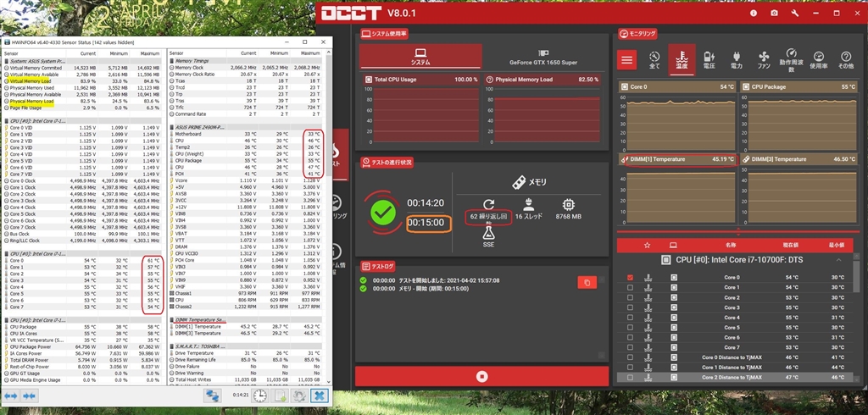Open HWiNFO sensor settings gear icon
The image size is (868, 415).
click(299, 396)
